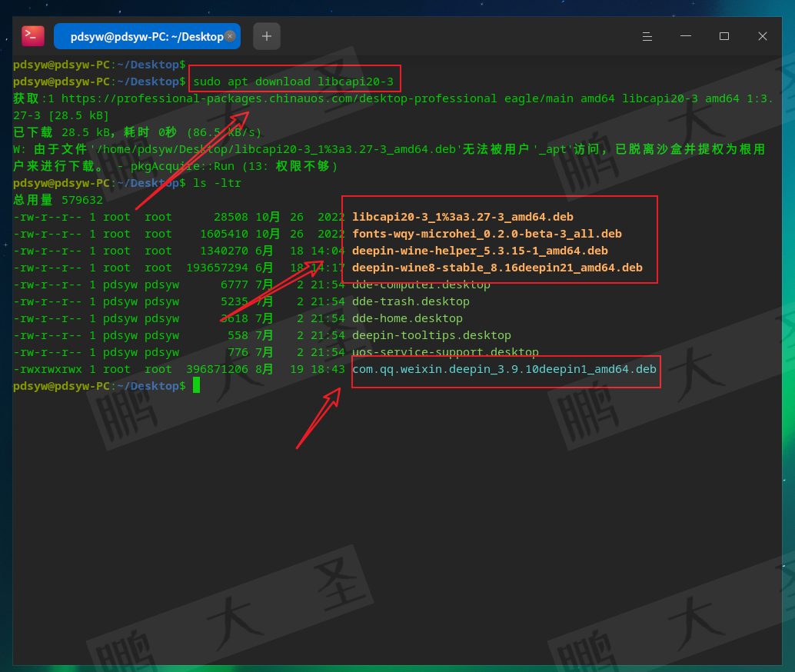The width and height of the screenshot is (795, 672).
Task: Click the green cursor at the last prompt
Action: click(196, 386)
